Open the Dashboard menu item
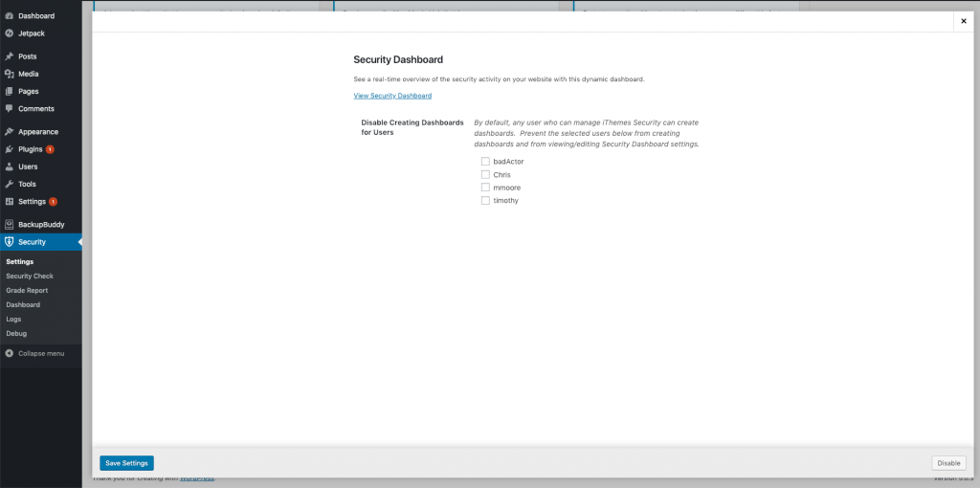This screenshot has height=488, width=980. pyautogui.click(x=40, y=15)
